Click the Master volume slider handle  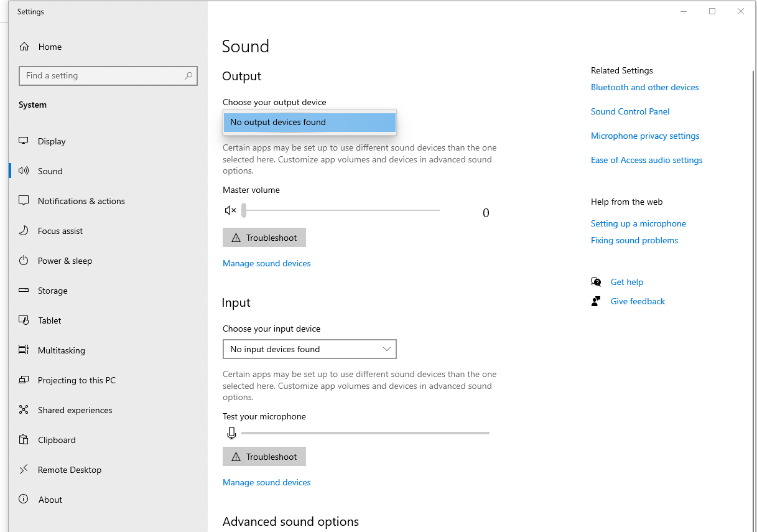[244, 211]
